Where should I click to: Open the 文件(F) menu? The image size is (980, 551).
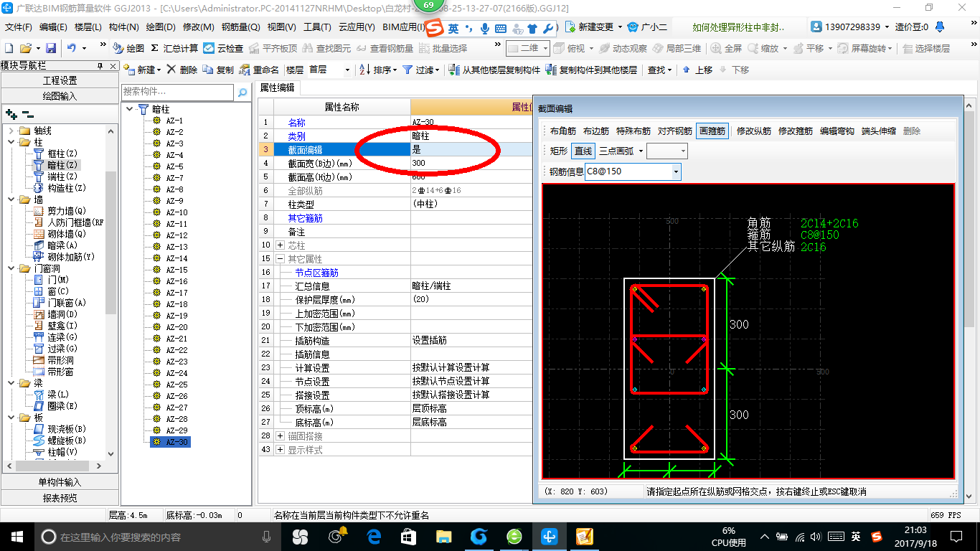tap(18, 27)
